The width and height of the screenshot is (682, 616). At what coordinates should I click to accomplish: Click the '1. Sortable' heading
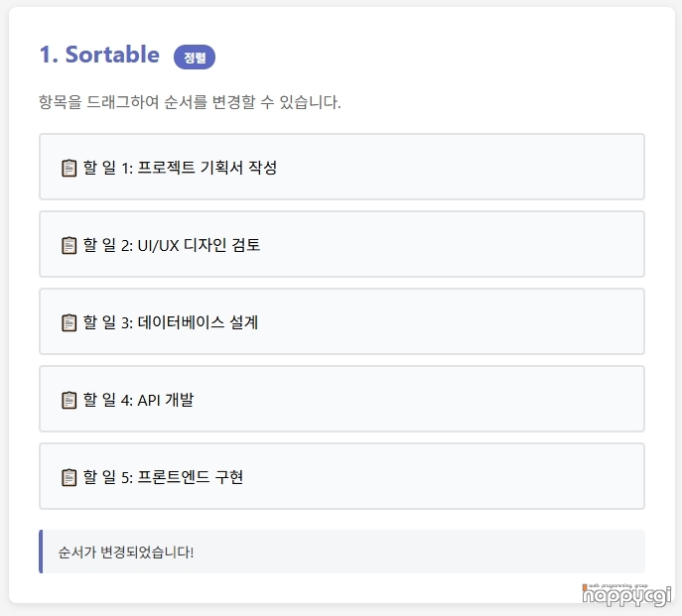click(99, 55)
